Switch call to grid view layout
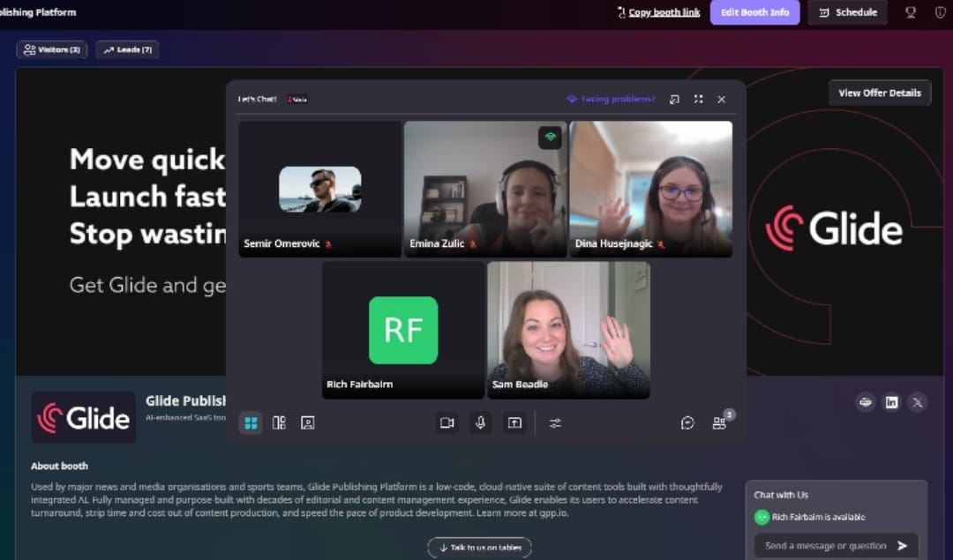The image size is (953, 560). [x=251, y=422]
